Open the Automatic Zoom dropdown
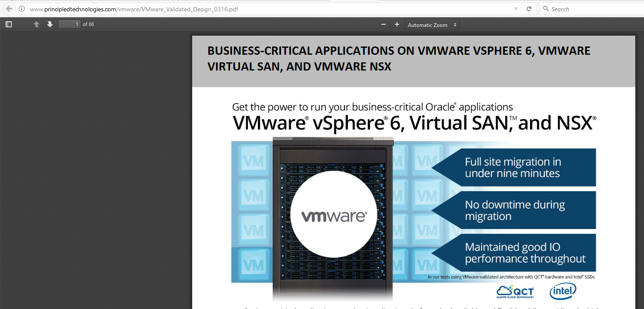 coord(432,25)
